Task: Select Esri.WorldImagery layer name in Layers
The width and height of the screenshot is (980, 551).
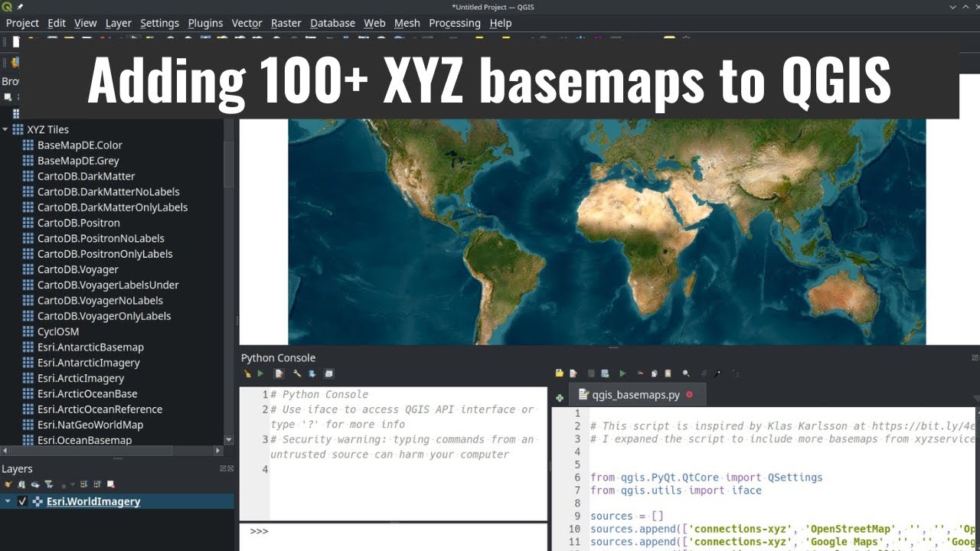Action: coord(93,501)
